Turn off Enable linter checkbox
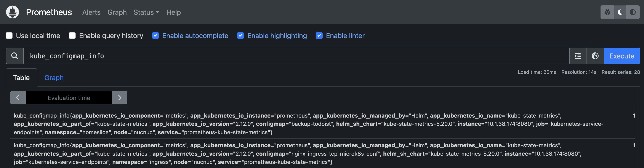 coord(319,36)
